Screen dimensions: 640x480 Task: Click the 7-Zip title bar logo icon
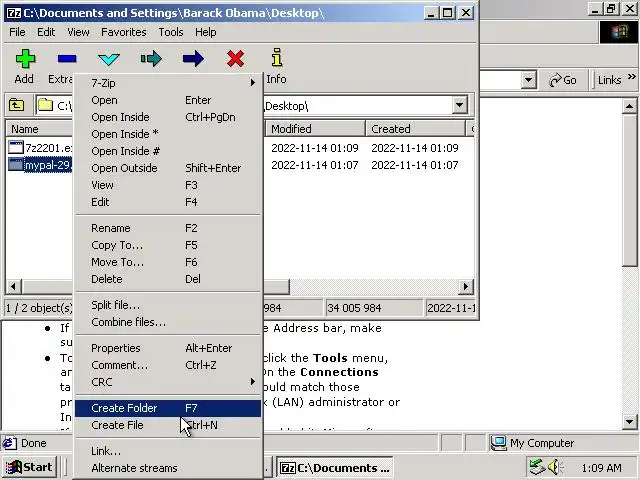coord(14,13)
